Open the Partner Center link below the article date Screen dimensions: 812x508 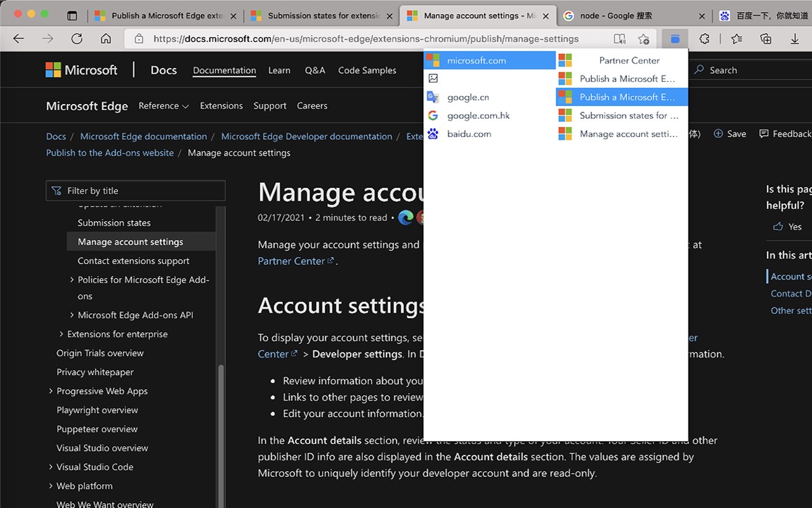point(296,261)
